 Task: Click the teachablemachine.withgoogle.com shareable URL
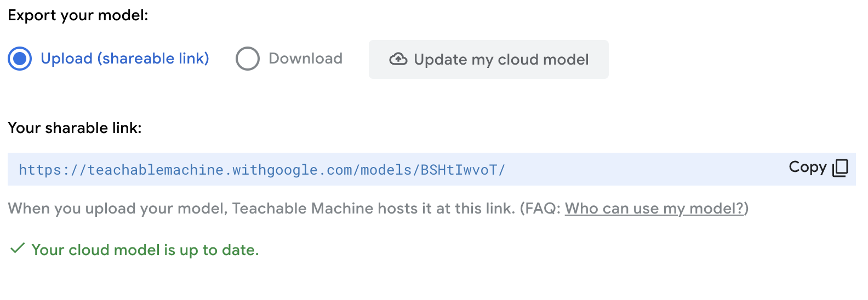(261, 170)
